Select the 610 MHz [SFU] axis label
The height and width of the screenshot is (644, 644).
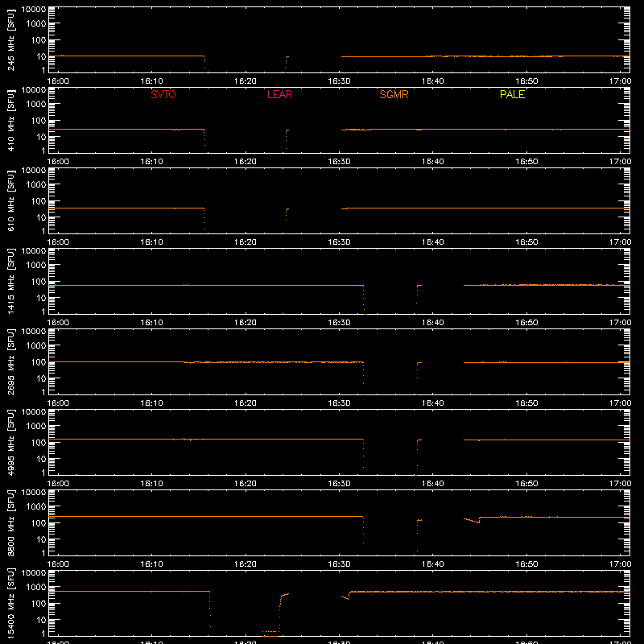11,200
